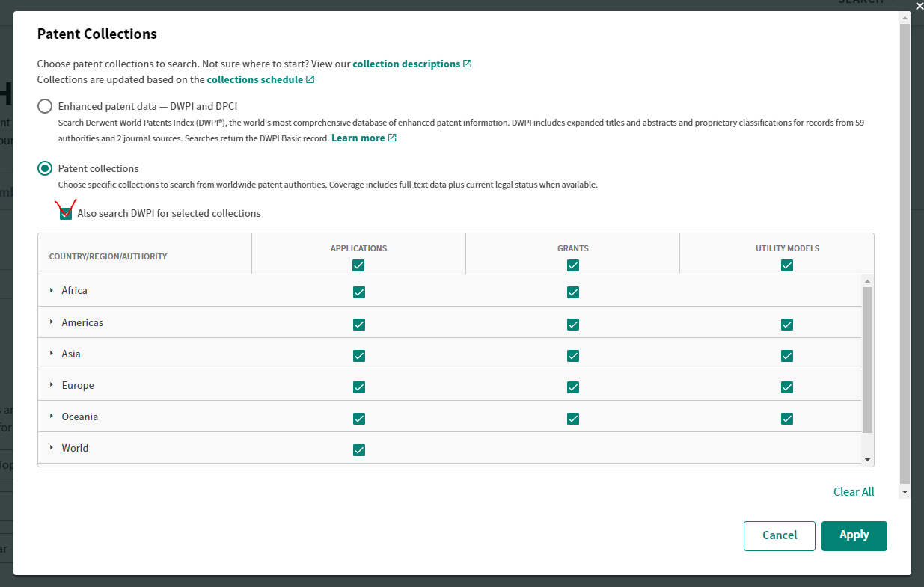This screenshot has width=924, height=587.
Task: Expand the Europe region row
Action: pyautogui.click(x=52, y=385)
